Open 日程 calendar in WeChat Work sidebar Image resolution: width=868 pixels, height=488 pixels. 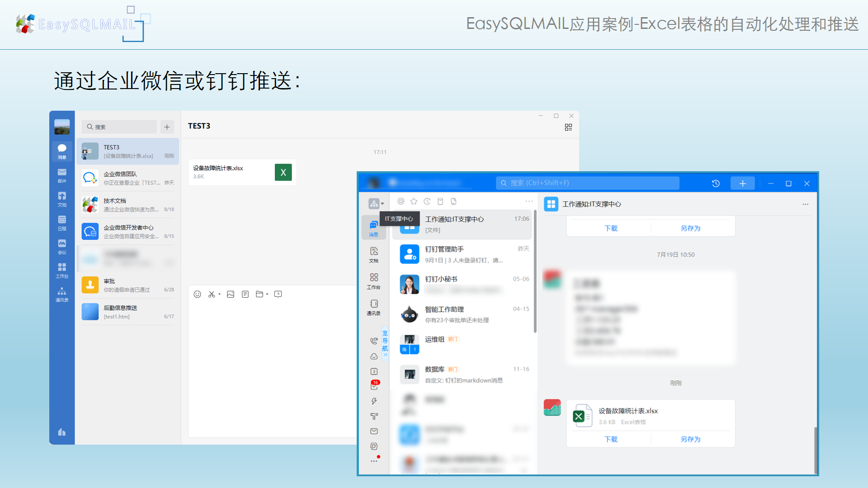(62, 223)
